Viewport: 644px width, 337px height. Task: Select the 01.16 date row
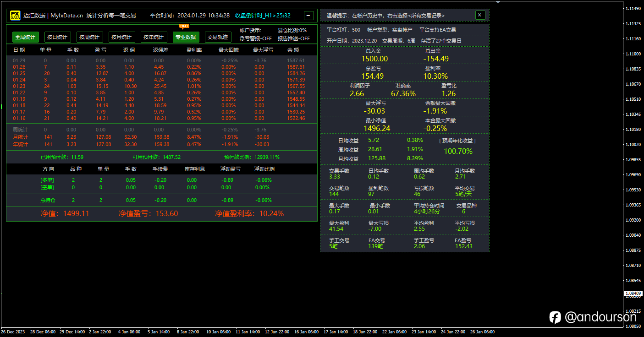(x=161, y=118)
